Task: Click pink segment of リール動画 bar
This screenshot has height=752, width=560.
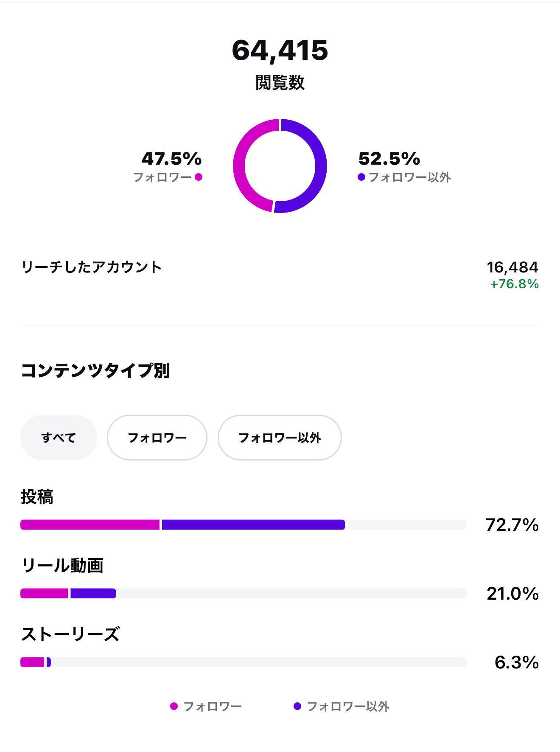Action: click(x=44, y=593)
